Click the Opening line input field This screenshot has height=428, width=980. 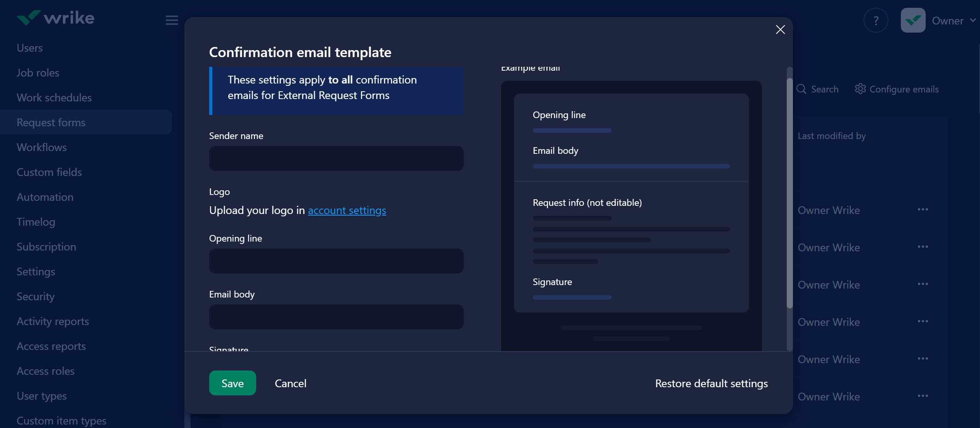[336, 261]
